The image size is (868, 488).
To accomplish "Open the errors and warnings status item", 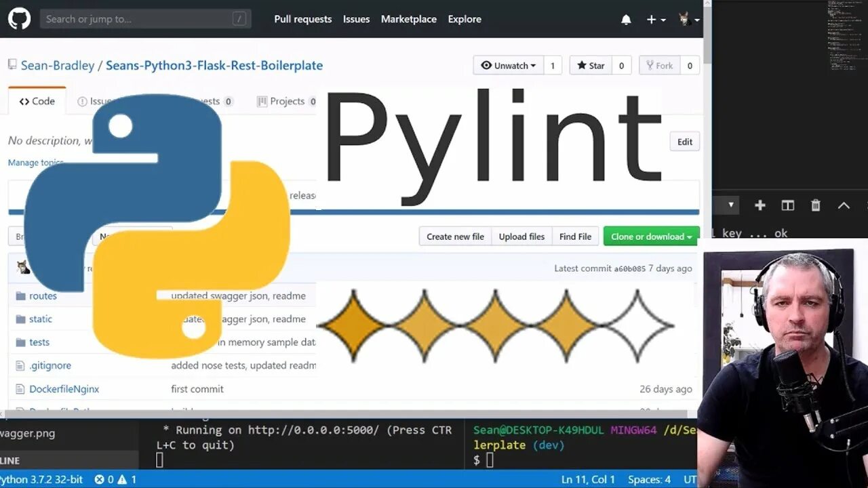I will [x=115, y=479].
